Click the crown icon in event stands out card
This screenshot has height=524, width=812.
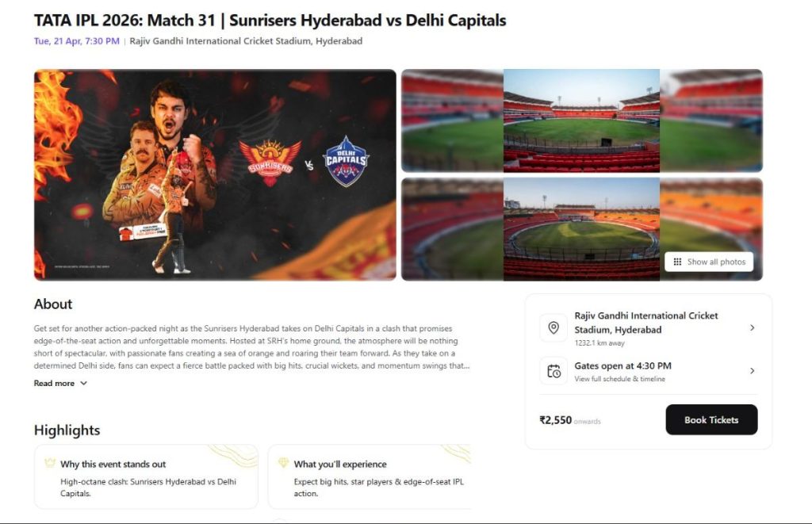49,464
